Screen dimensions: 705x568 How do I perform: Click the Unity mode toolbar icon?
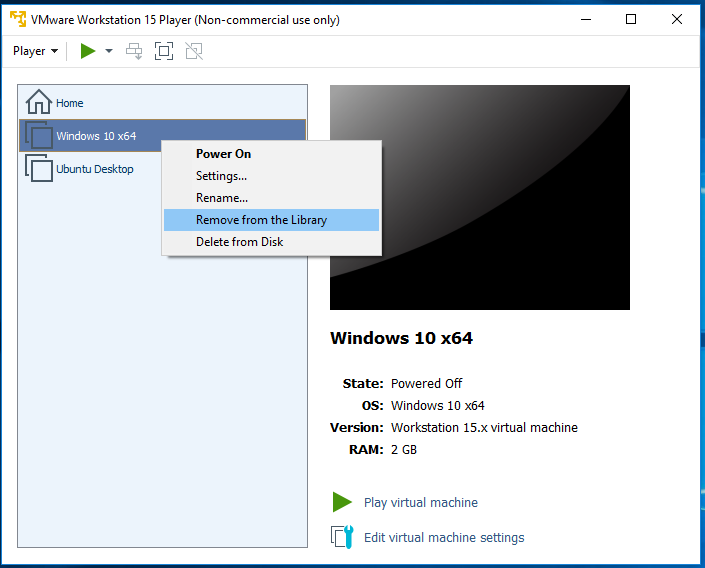point(194,51)
